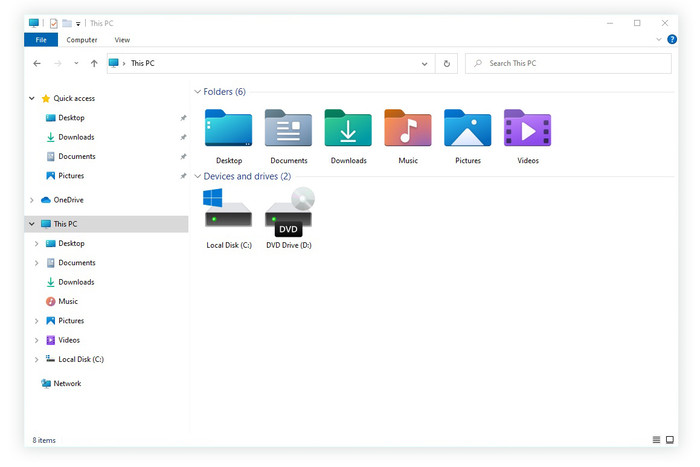Image resolution: width=700 pixels, height=467 pixels.
Task: Open the purple Videos folder icon
Action: tap(528, 130)
